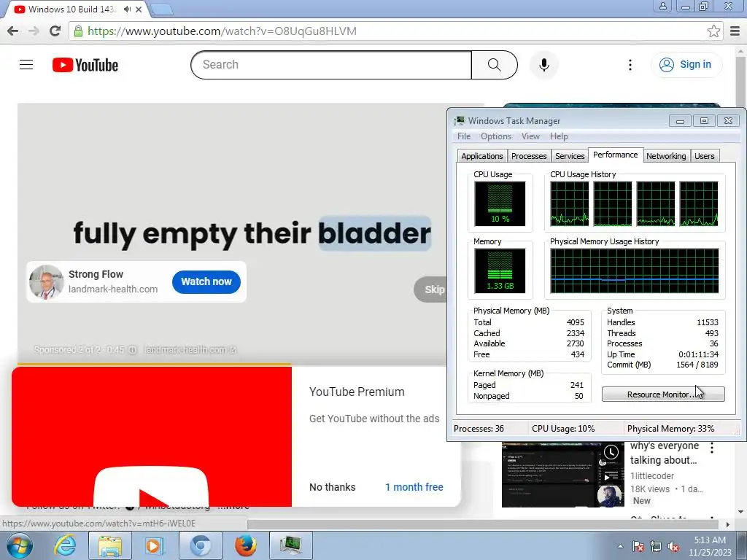Click the browser back arrow
Viewport: 747px width, 560px height.
click(13, 31)
